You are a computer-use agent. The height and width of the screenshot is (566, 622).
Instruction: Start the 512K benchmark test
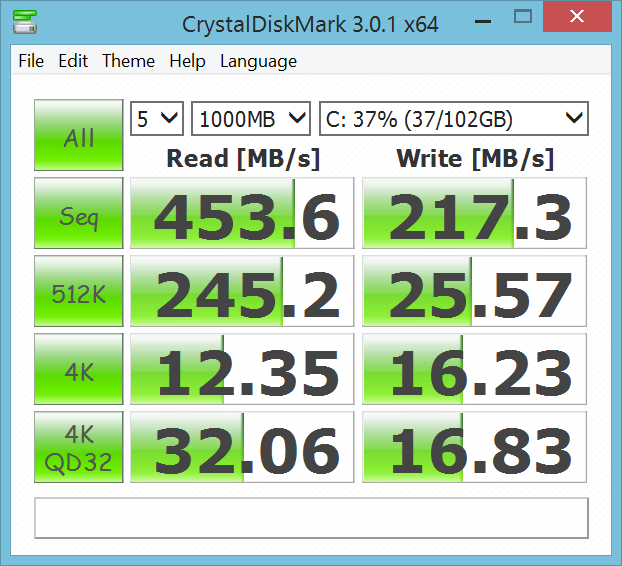[x=79, y=291]
